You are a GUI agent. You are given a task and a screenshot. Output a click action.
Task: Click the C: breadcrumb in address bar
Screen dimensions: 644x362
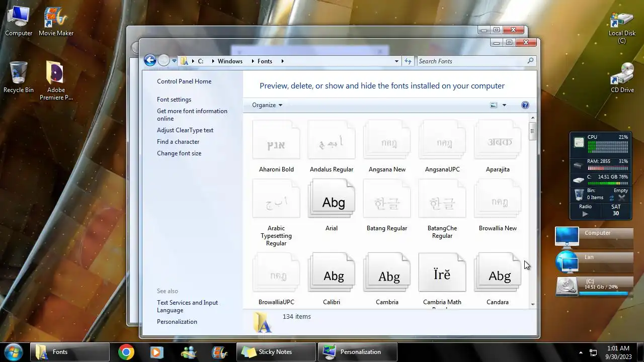pos(200,61)
